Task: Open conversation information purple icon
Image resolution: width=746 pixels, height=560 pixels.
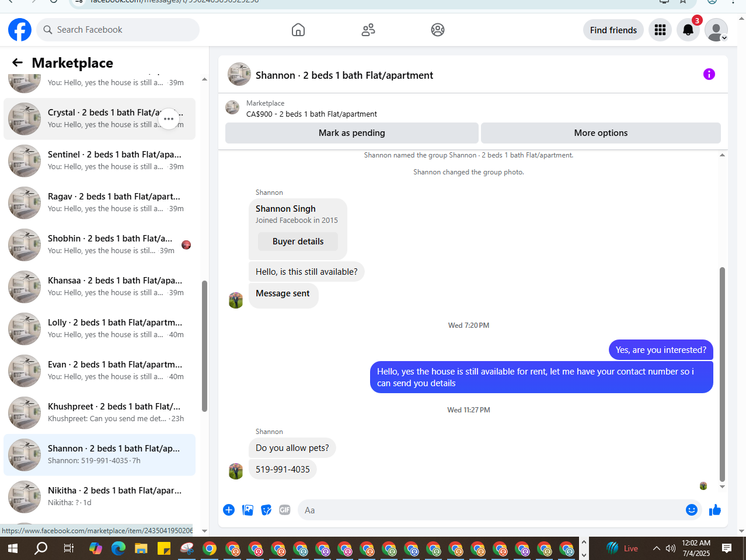Action: click(709, 74)
